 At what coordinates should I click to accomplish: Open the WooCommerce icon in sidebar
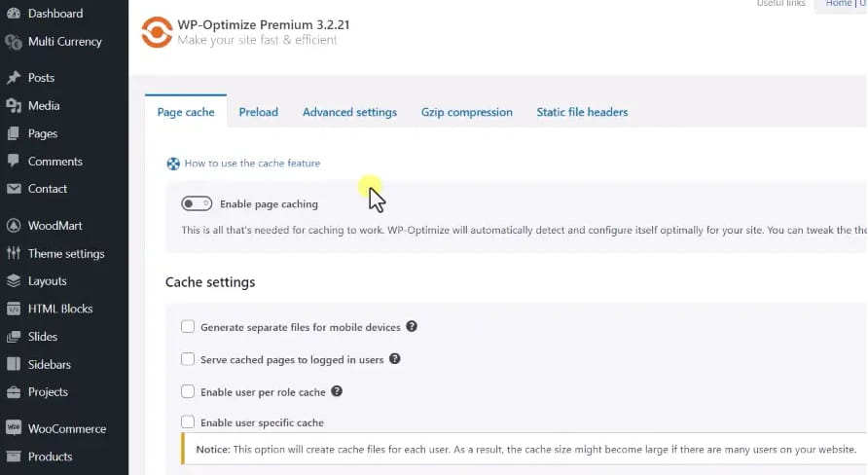tap(14, 428)
